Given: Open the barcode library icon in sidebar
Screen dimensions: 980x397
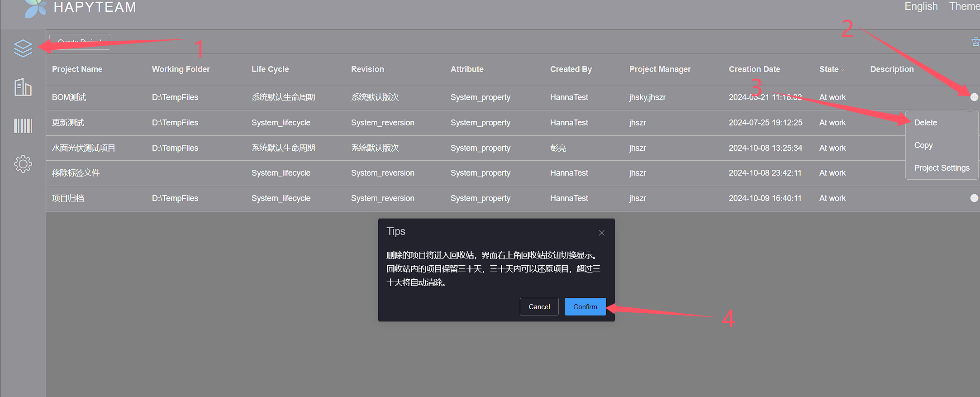Looking at the screenshot, I should click(x=23, y=126).
